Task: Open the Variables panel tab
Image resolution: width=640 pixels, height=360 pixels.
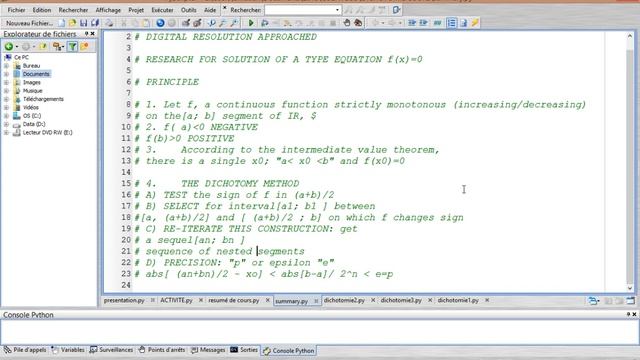Action: click(x=68, y=350)
